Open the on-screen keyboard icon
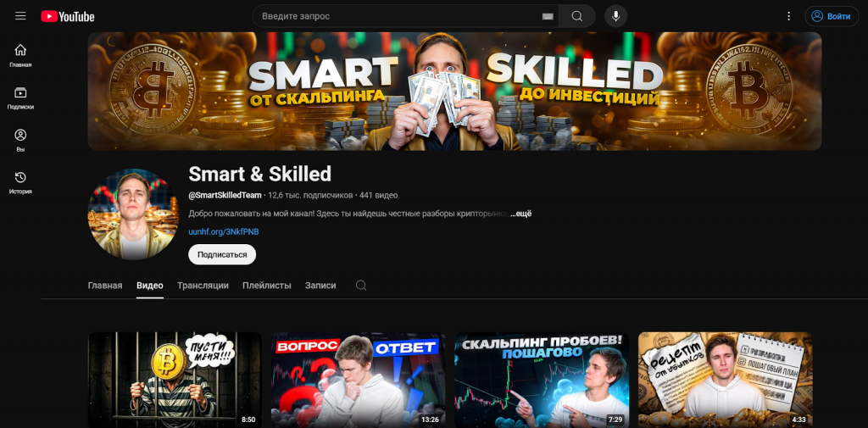868x428 pixels. click(x=548, y=17)
